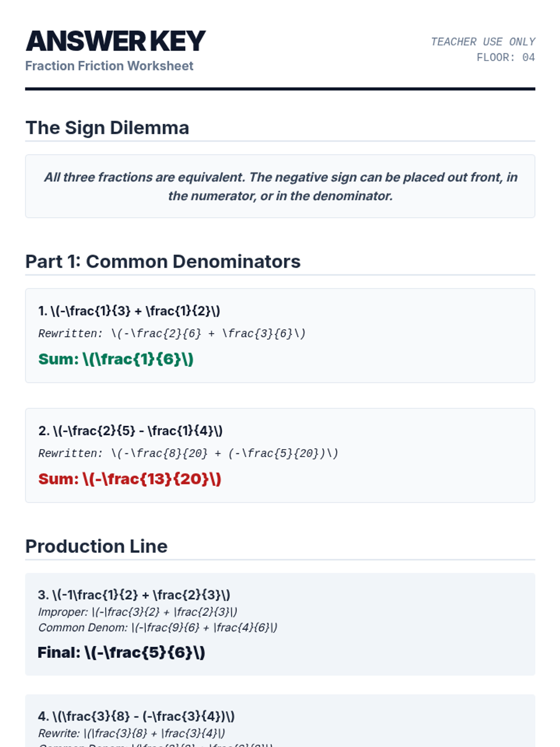Click the italic equivalent fractions note
Image resolution: width=560 pixels, height=747 pixels.
[280, 186]
